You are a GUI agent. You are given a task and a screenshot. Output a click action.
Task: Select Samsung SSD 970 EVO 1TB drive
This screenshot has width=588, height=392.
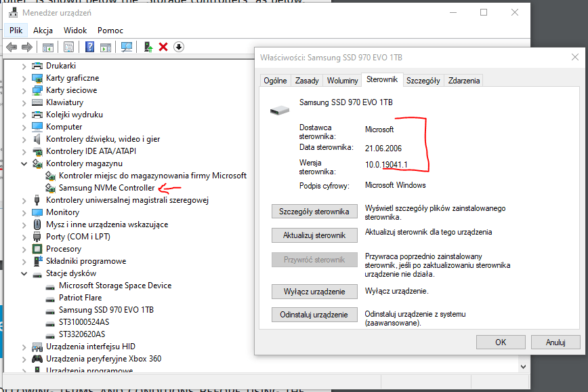(x=106, y=310)
